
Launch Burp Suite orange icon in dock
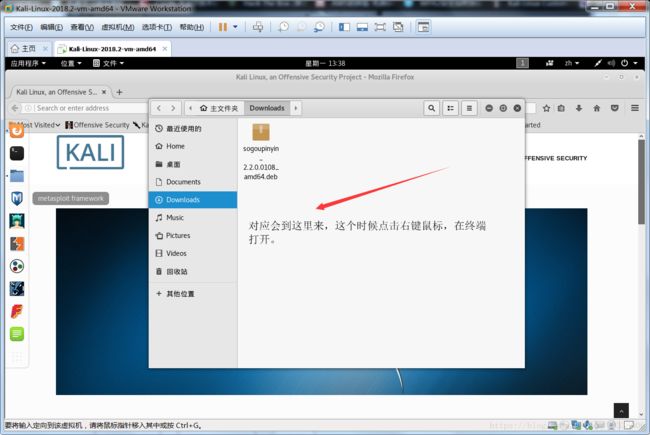click(17, 243)
